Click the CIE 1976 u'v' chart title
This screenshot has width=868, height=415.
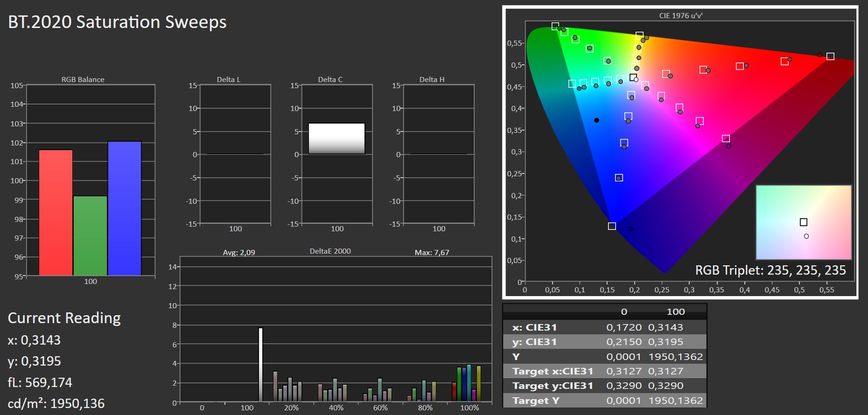pyautogui.click(x=681, y=15)
